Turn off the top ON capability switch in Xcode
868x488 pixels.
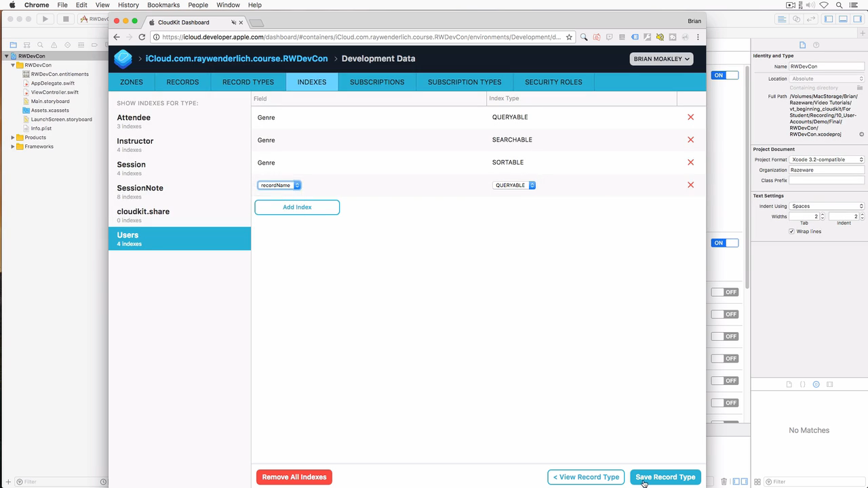pos(724,75)
